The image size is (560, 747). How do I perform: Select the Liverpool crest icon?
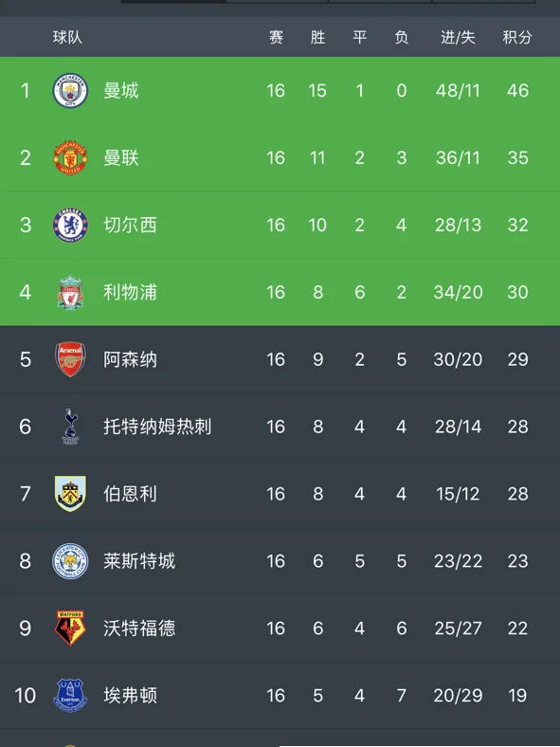coord(70,293)
